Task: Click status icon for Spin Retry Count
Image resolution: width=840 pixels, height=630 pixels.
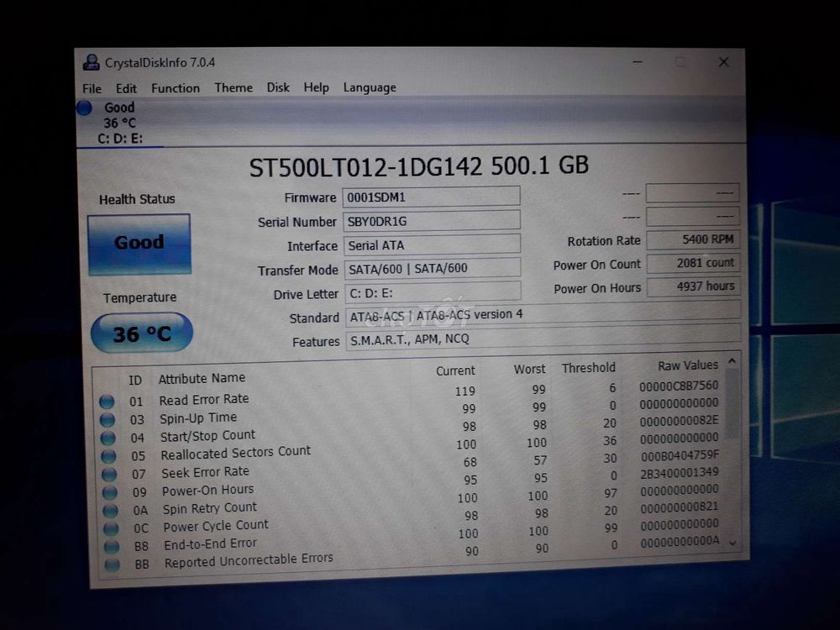Action: pyautogui.click(x=110, y=511)
